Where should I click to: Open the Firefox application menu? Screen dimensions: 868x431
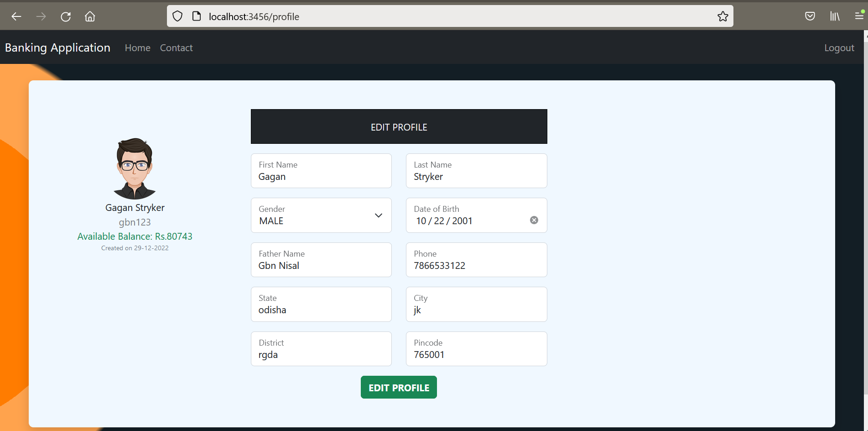tap(858, 16)
